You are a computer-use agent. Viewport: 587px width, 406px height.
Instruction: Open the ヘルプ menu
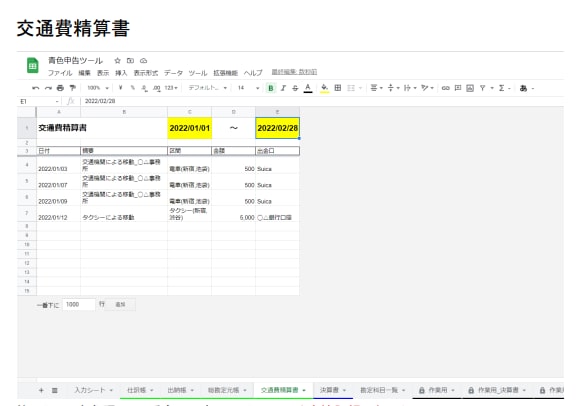coord(253,73)
